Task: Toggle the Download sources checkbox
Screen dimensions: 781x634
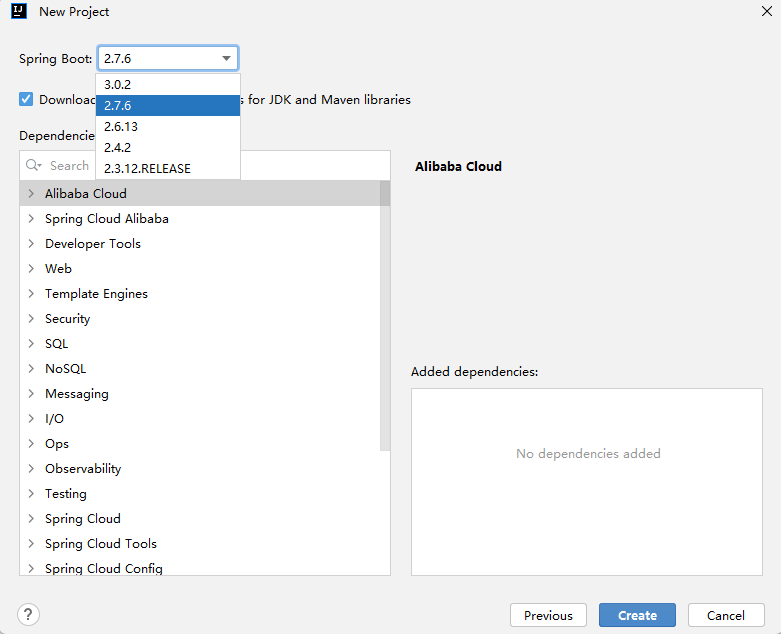Action: coord(26,99)
